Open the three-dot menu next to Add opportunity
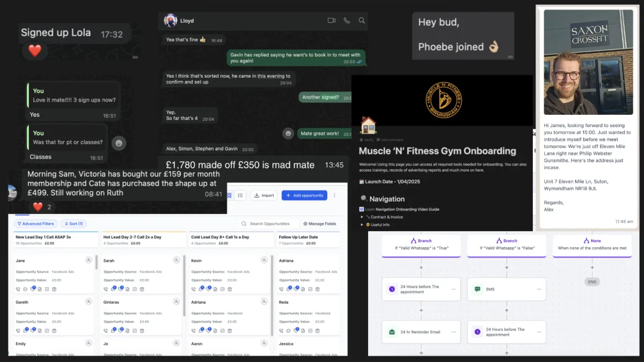644x362 pixels. tap(334, 195)
